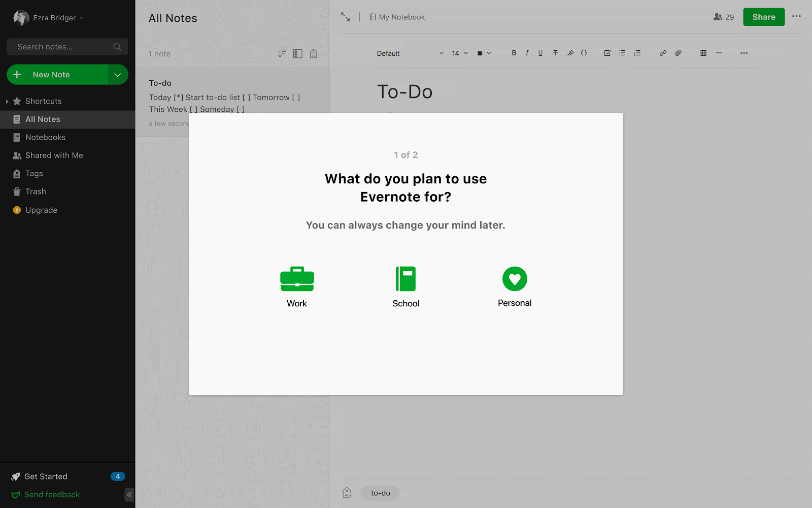Open the Ezra Bridger account menu
This screenshot has height=508, width=812.
tap(49, 18)
